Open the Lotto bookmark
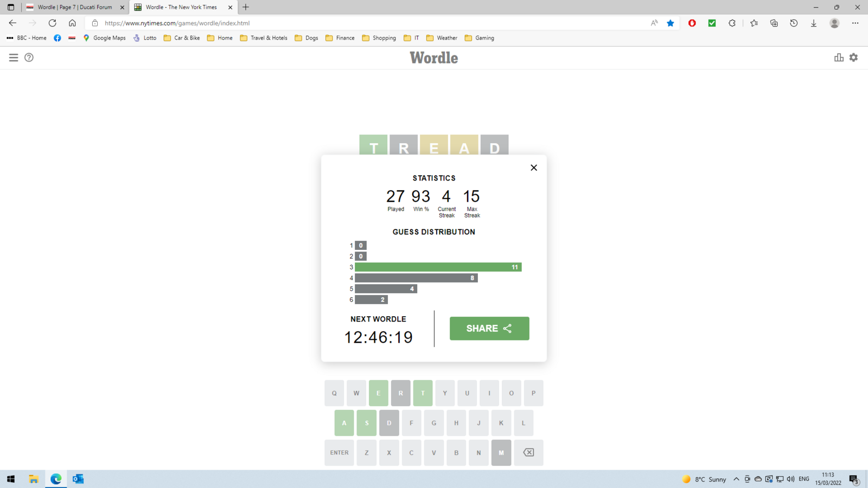The height and width of the screenshot is (488, 868). [x=145, y=38]
